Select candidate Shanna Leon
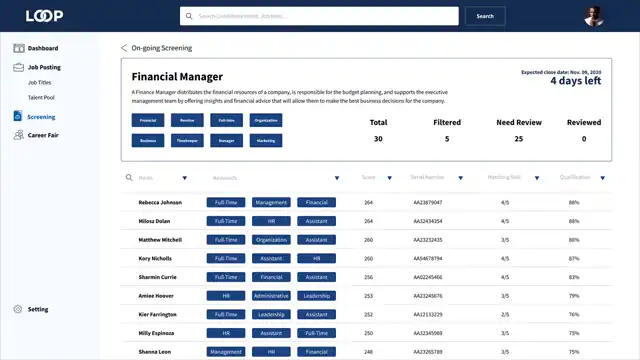Viewport: 640px width, 360px height. [155, 352]
